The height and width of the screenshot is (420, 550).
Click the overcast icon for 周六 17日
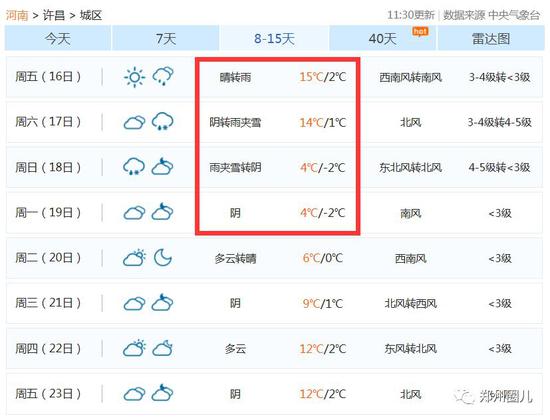(134, 122)
